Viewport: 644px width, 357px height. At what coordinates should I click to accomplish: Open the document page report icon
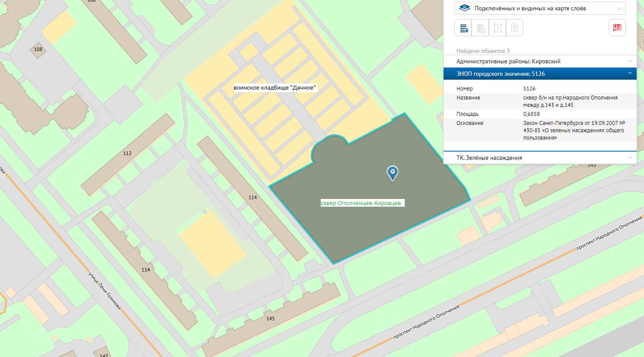tap(514, 28)
